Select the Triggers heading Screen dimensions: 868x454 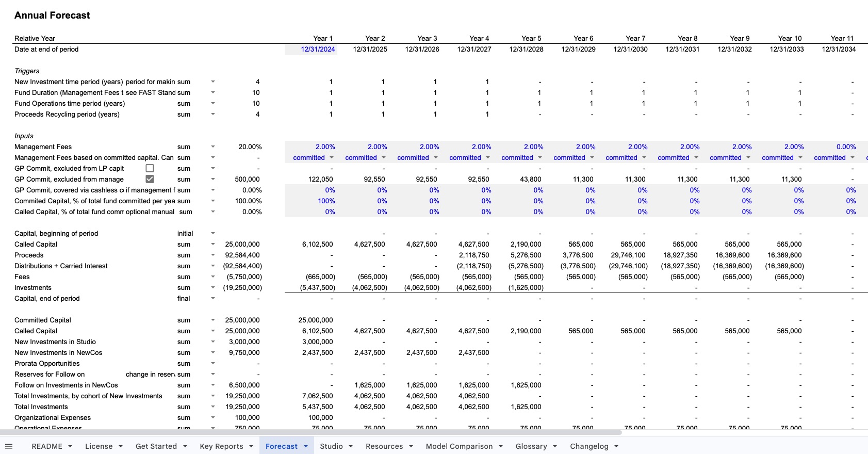coord(27,71)
